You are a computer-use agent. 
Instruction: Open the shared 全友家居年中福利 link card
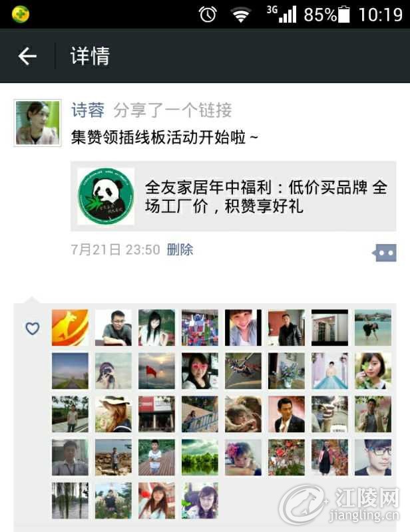pyautogui.click(x=234, y=196)
